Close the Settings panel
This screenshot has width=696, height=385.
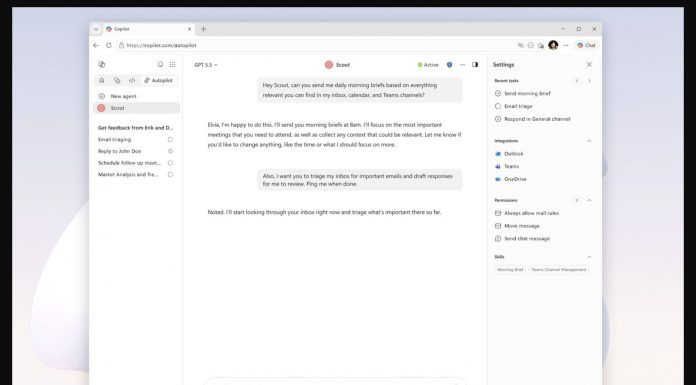point(589,64)
